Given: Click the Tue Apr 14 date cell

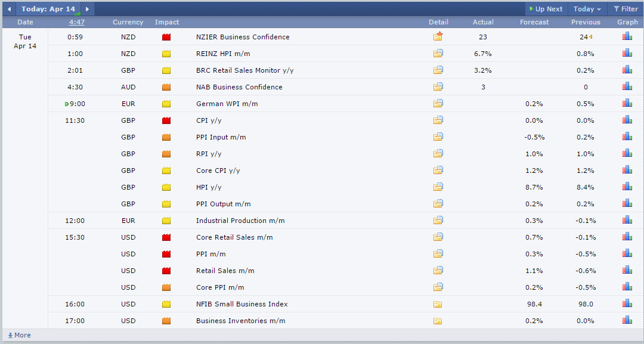Looking at the screenshot, I should [x=25, y=42].
